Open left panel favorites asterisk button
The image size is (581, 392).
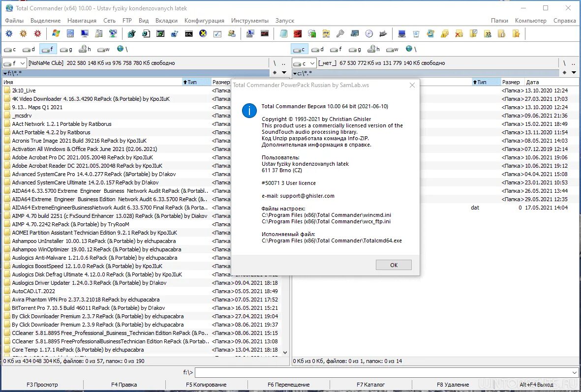(275, 73)
